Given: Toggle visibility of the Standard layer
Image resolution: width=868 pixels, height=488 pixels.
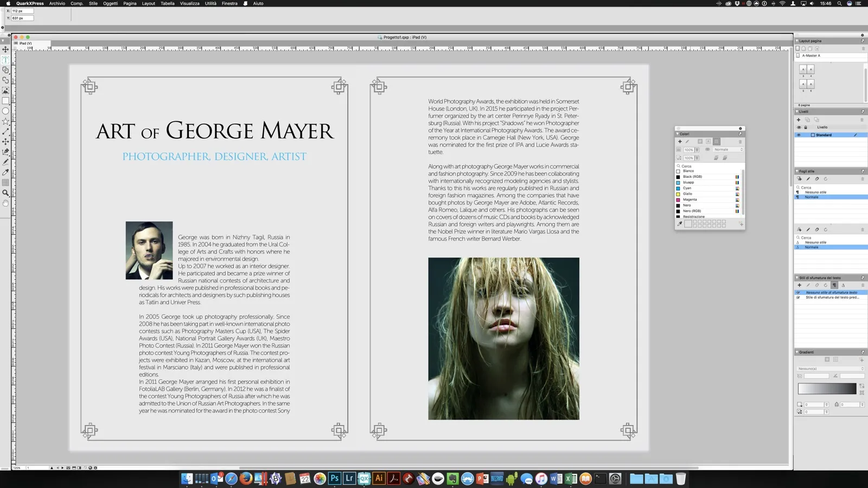Looking at the screenshot, I should (799, 135).
